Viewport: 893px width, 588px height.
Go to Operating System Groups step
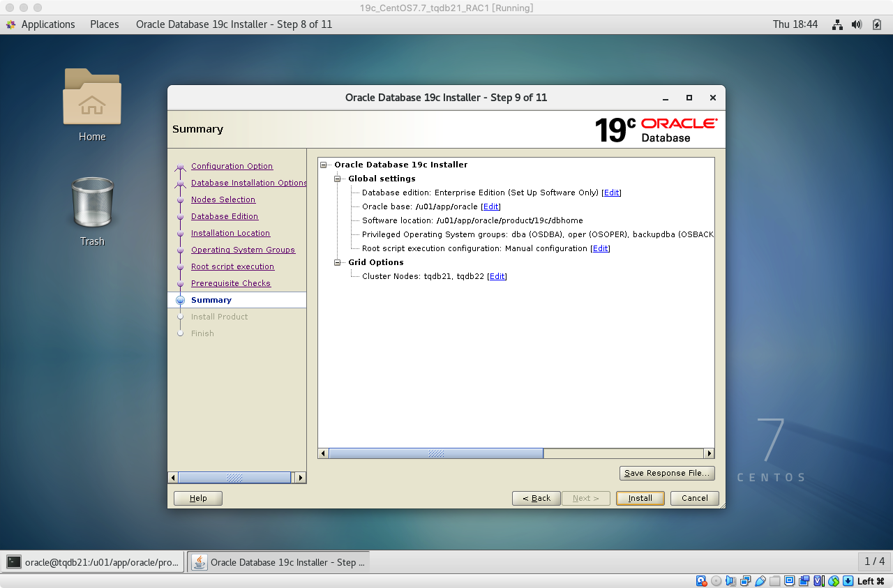pyautogui.click(x=243, y=250)
